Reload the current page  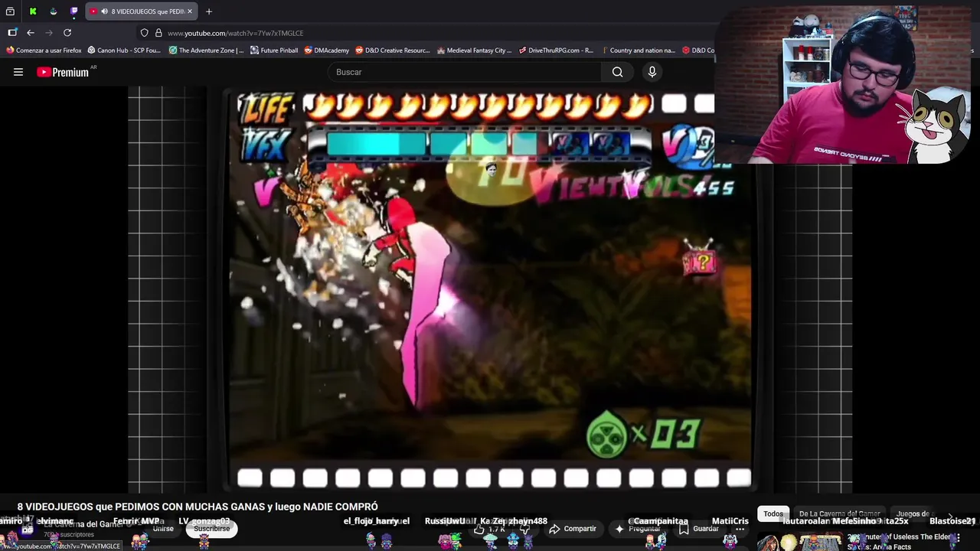tap(67, 33)
